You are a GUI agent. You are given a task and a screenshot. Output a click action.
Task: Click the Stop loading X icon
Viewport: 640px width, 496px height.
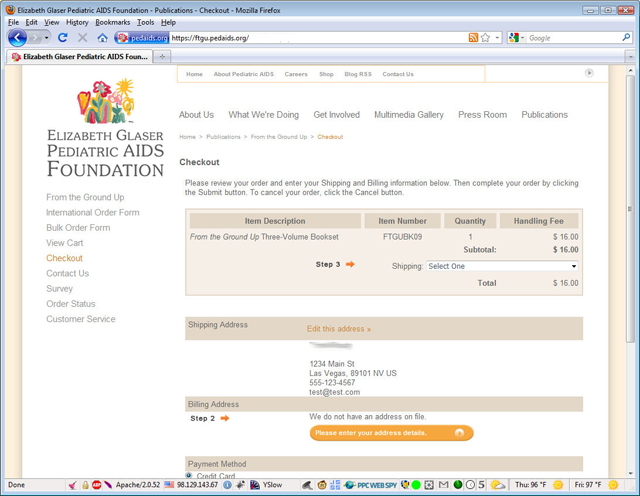(82, 38)
